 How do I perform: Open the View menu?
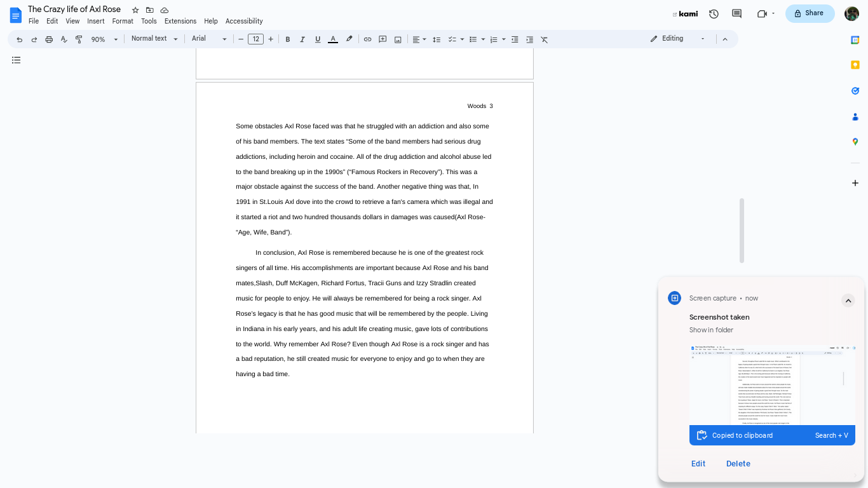pos(72,21)
